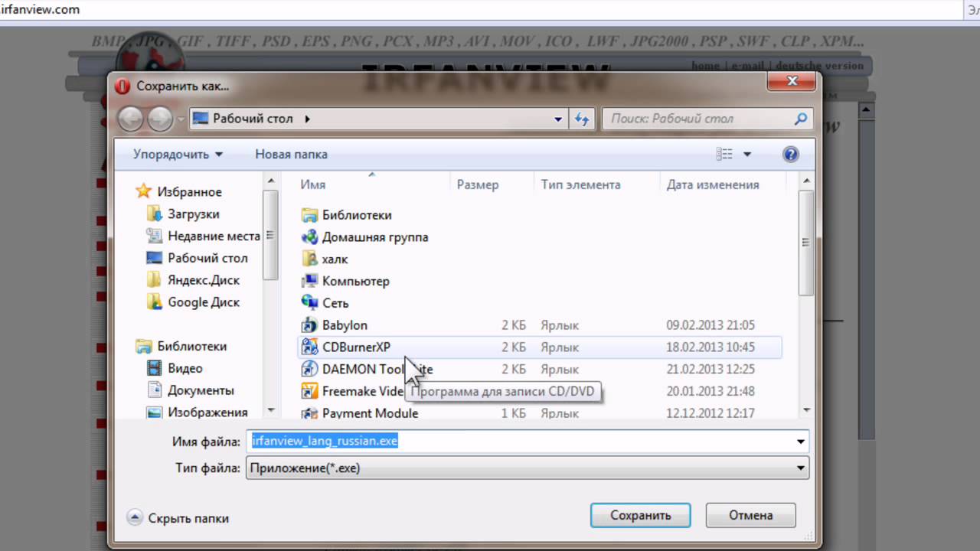This screenshot has height=551, width=980.
Task: Click the Babylon shortcut icon
Action: tap(309, 325)
